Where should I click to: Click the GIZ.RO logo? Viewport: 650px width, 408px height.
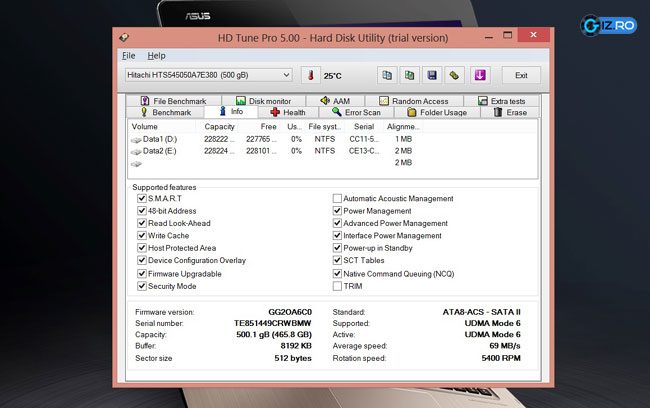pos(609,26)
